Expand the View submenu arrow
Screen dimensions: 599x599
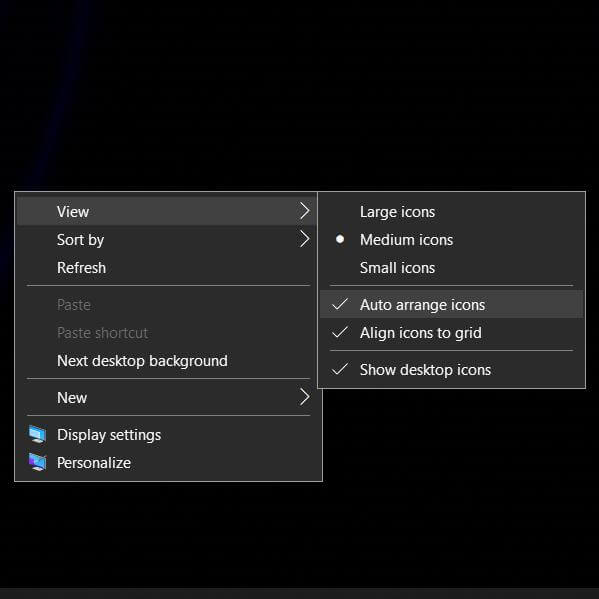304,211
